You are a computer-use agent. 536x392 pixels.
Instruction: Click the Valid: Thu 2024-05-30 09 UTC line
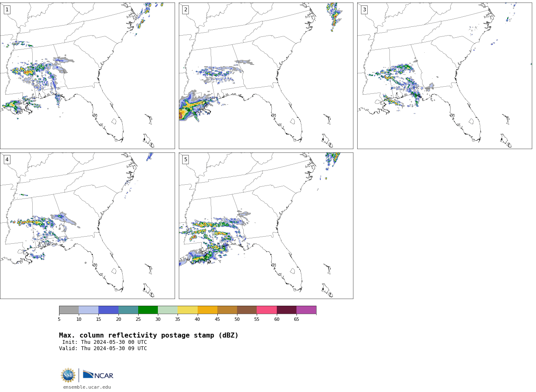(103, 348)
